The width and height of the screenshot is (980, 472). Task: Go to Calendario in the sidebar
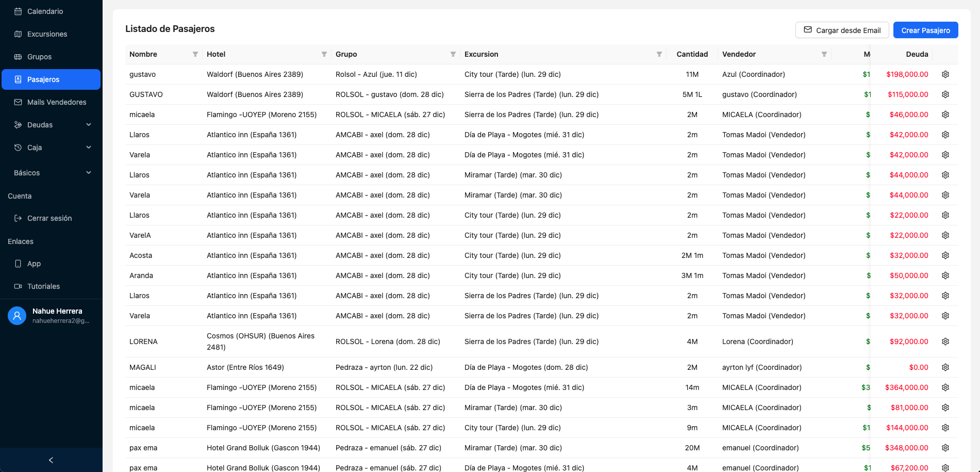click(x=45, y=11)
